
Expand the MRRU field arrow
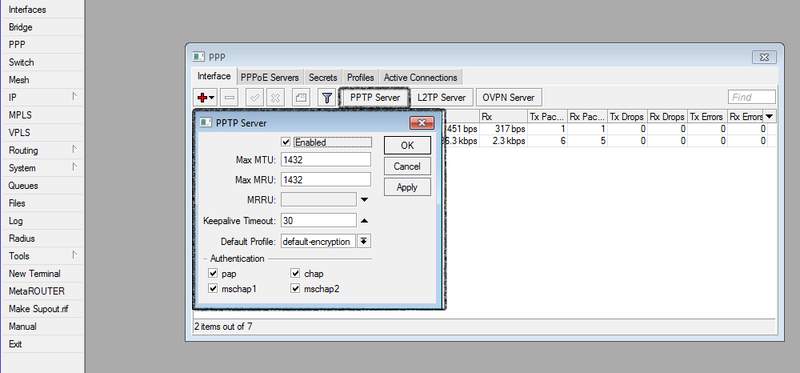pyautogui.click(x=364, y=200)
